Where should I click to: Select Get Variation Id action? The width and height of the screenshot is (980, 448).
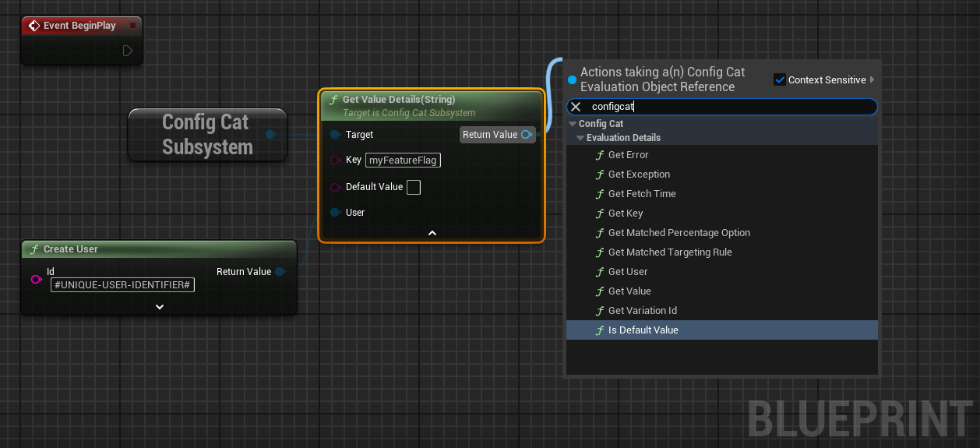point(722,311)
